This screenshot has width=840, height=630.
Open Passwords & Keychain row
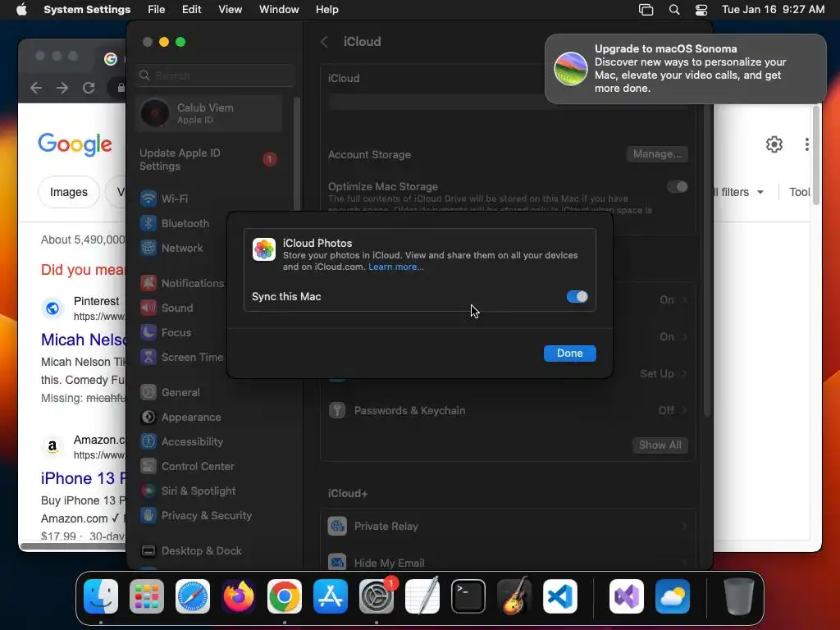pos(507,411)
